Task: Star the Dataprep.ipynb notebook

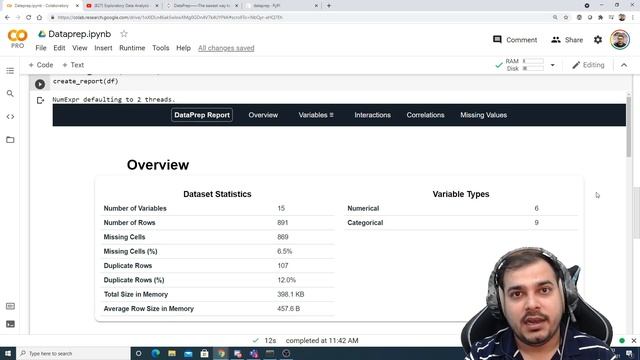Action: tap(124, 34)
